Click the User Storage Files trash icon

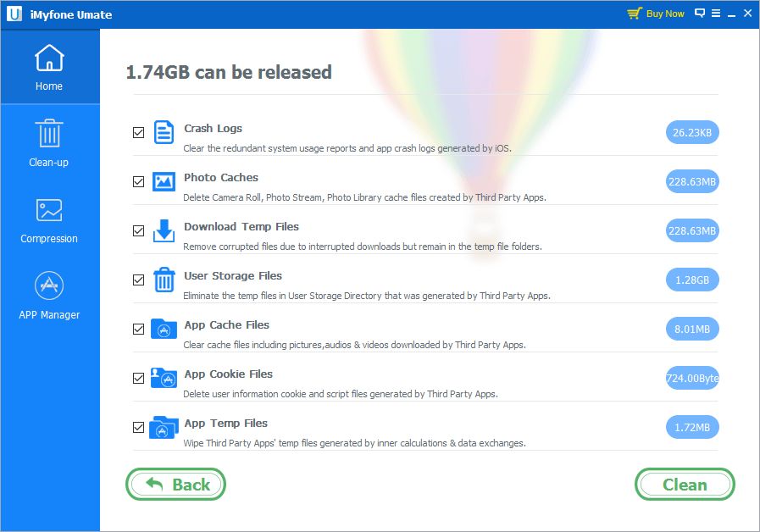coord(163,280)
